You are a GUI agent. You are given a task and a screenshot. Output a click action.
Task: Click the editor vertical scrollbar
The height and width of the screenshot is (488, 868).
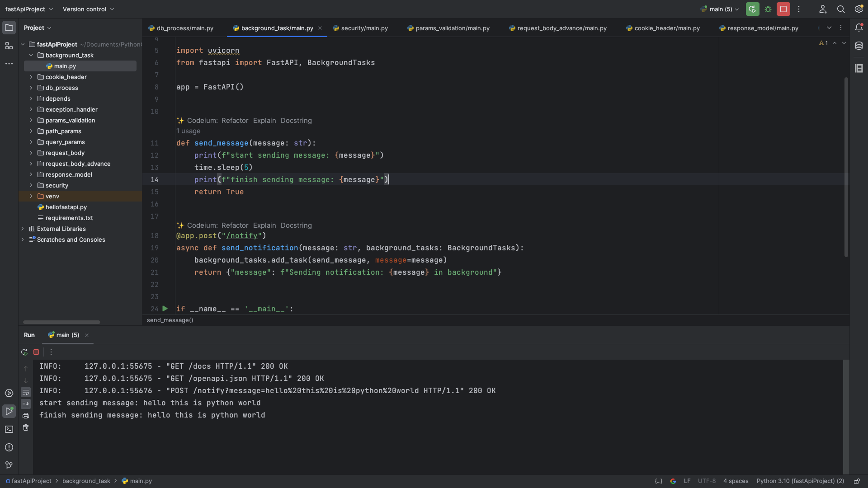846,167
